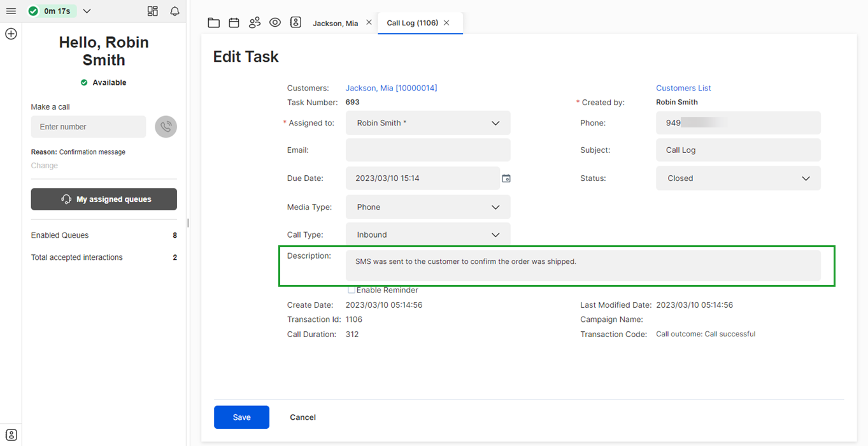The image size is (868, 446).
Task: Click the Due Date field
Action: tap(423, 178)
